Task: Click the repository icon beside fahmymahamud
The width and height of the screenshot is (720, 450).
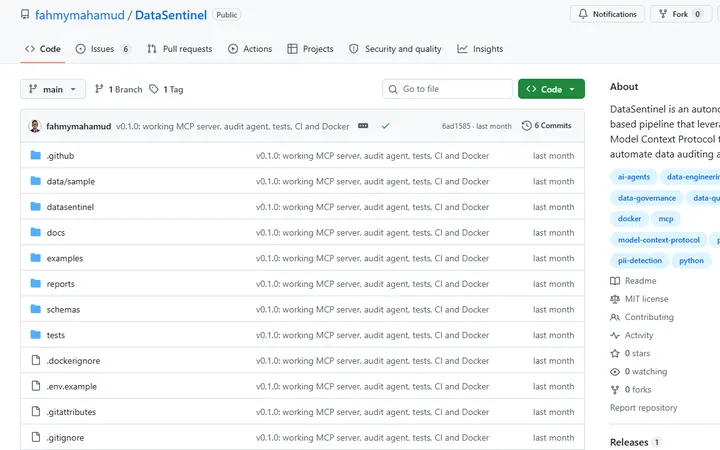Action: [25, 15]
